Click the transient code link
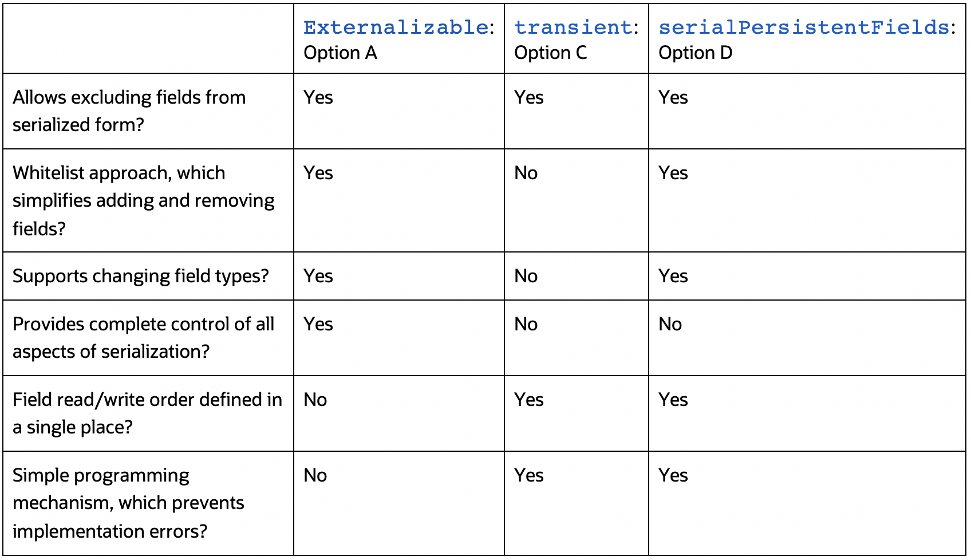971x560 pixels. (x=573, y=27)
